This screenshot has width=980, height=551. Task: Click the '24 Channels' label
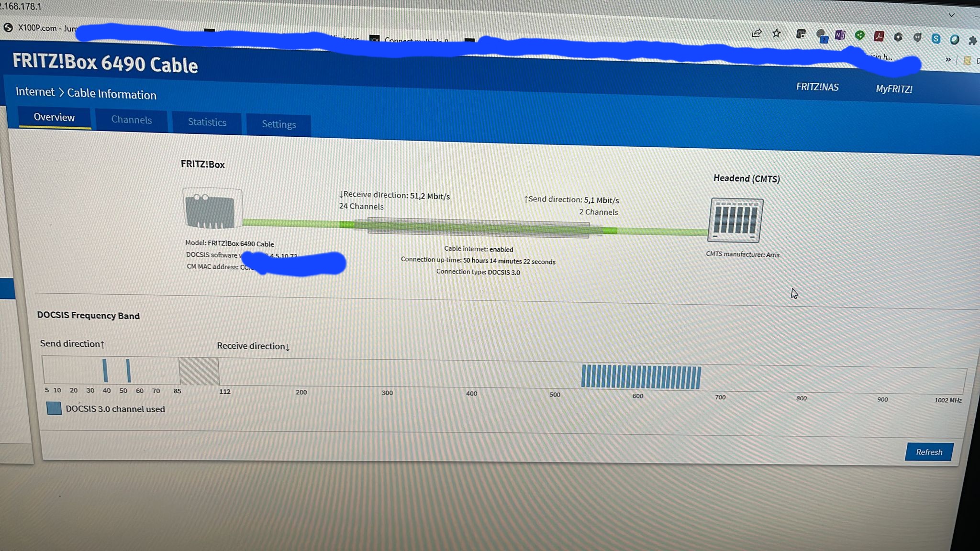coord(361,206)
